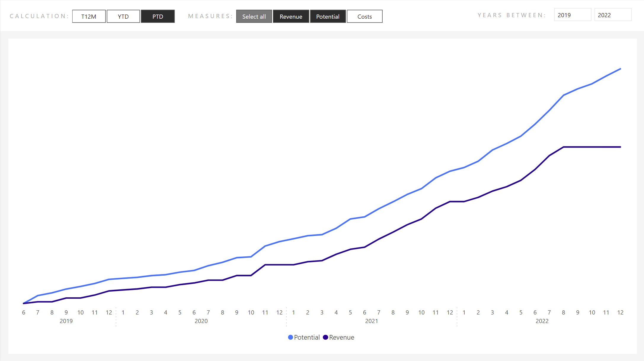This screenshot has width=644, height=361.
Task: Click the Revenue line endpoint at December 2022
Action: point(620,147)
